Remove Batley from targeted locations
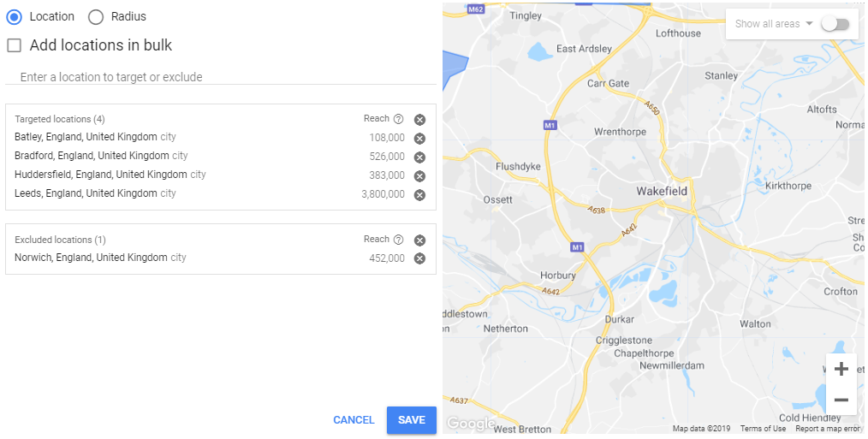Viewport: 868px width, 439px height. (419, 139)
